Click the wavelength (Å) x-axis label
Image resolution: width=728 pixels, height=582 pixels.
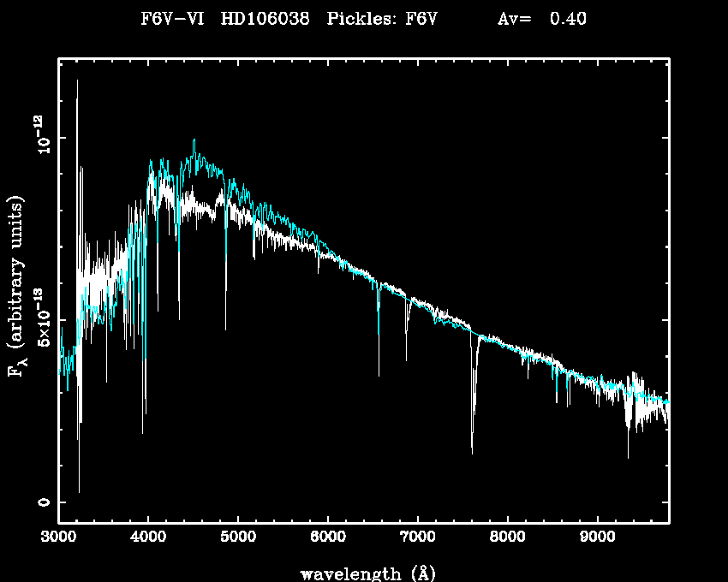pyautogui.click(x=362, y=573)
